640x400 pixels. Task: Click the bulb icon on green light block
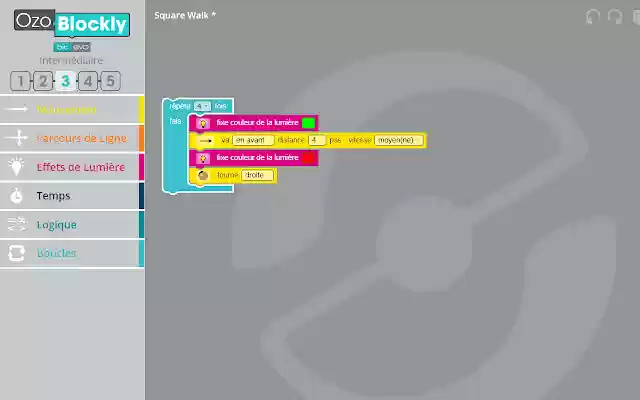(203, 123)
